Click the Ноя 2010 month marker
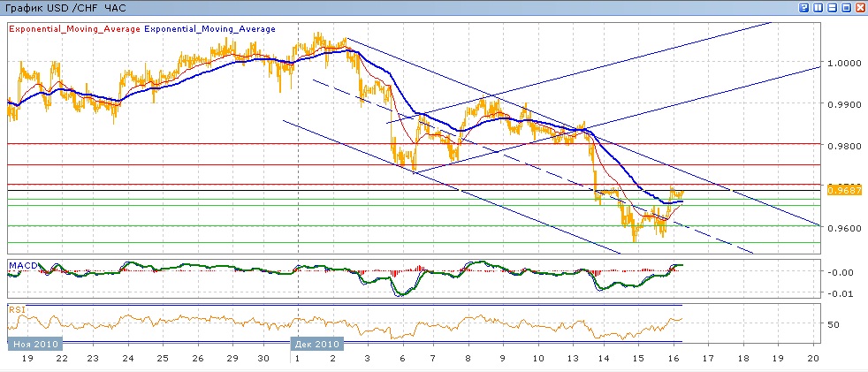The image size is (868, 372). (34, 344)
